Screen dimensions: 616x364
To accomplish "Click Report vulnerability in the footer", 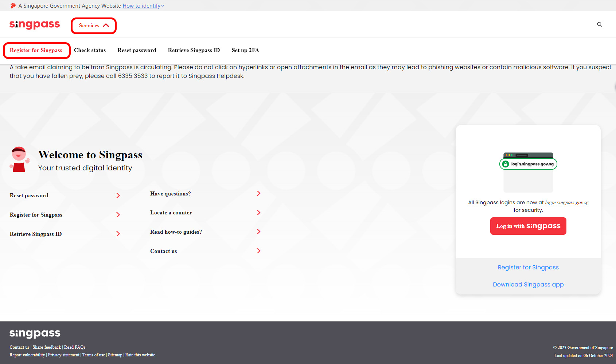I will coord(27,355).
